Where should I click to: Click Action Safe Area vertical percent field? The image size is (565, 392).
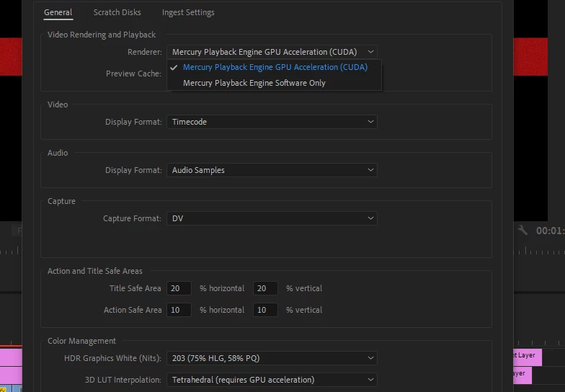[265, 310]
